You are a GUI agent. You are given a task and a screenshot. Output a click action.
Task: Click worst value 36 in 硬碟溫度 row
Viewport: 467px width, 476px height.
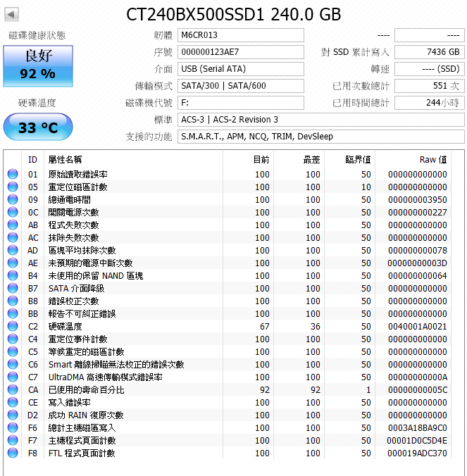315,327
